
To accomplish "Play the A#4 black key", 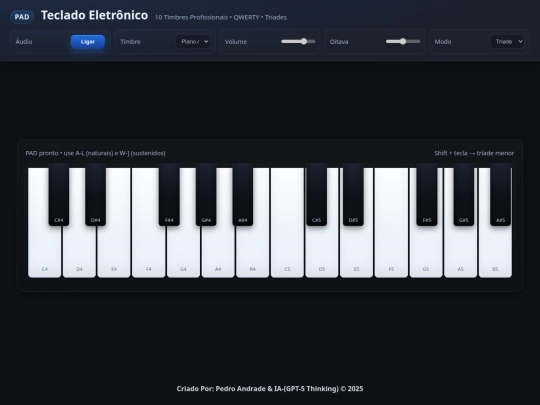I will 243,195.
